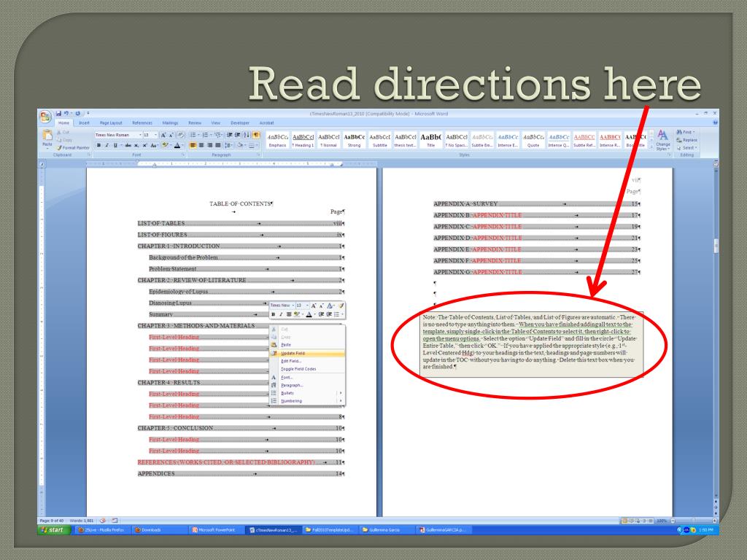Click the Paste clipboard icon in the ribbon

47,135
